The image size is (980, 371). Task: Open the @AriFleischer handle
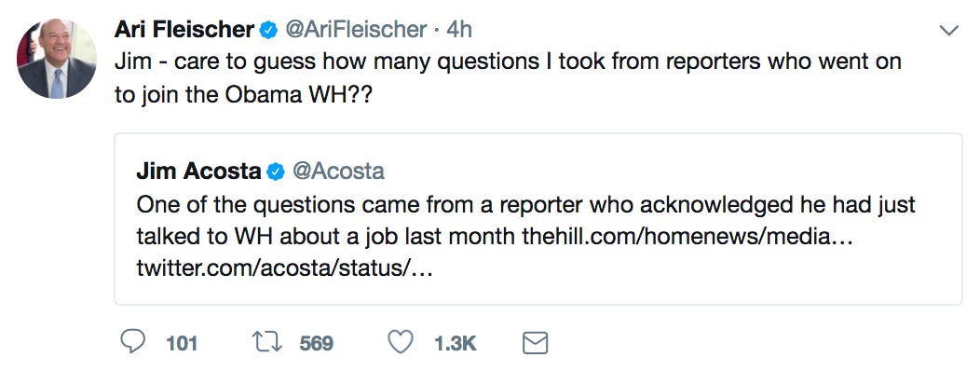click(356, 30)
